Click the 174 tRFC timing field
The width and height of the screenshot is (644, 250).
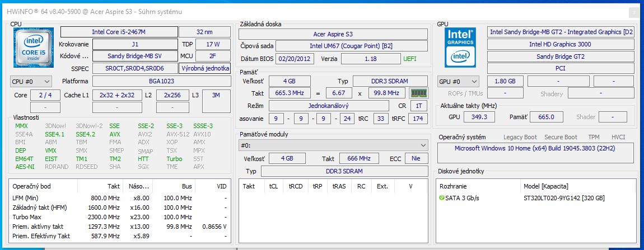[x=419, y=119]
